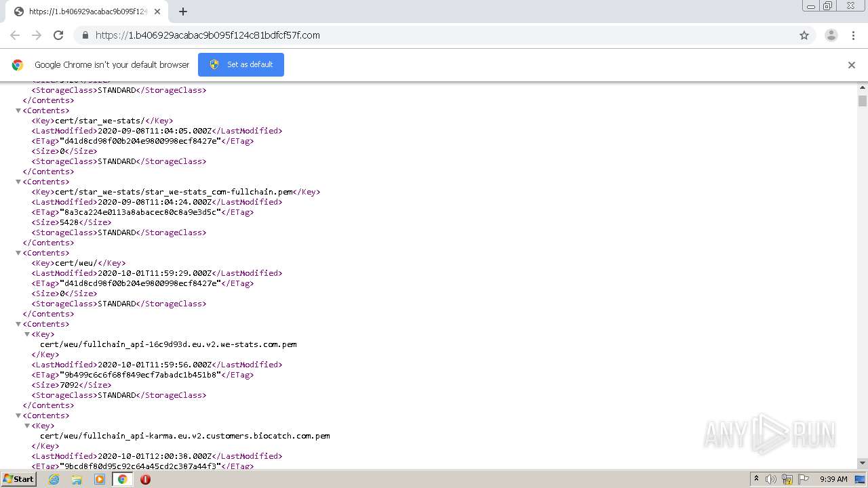Launch Internet Explorer from taskbar
Viewport: 868px width, 488px height.
[54, 479]
